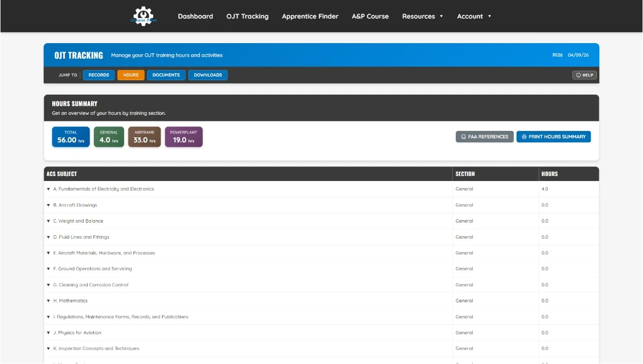Screen dimensions: 643x364
Task: Click the HOURS column header
Action: 549,173
